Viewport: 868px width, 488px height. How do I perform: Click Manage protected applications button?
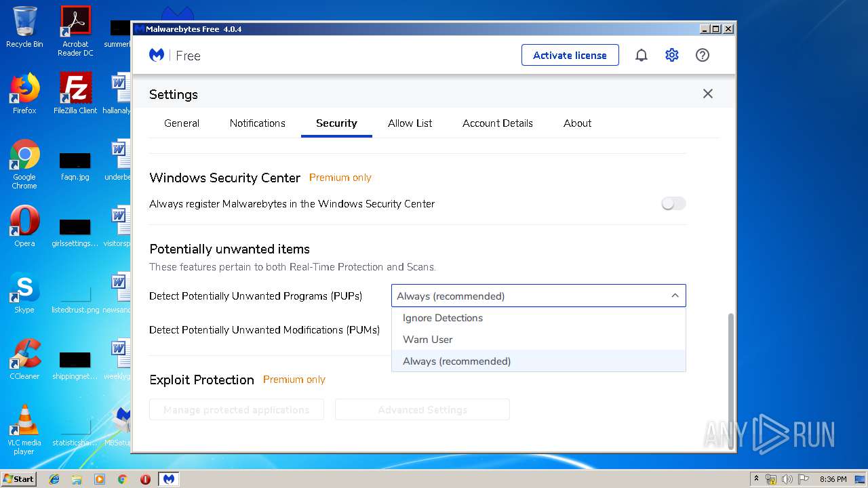[237, 409]
